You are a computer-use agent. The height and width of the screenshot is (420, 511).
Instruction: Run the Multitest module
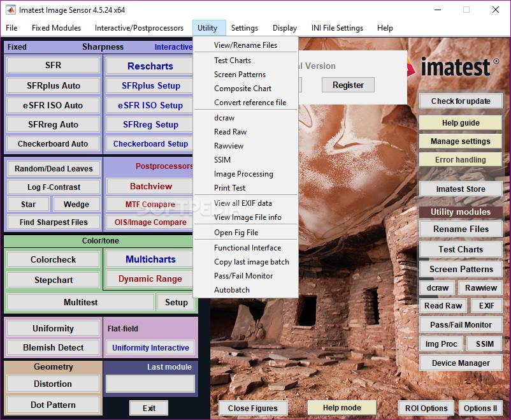point(80,302)
